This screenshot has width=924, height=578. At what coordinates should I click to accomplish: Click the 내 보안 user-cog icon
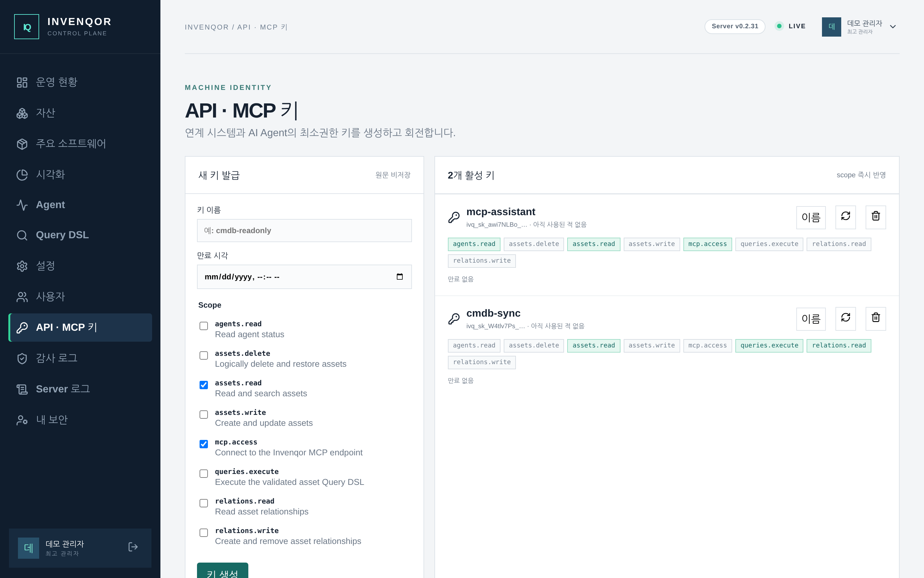(x=22, y=420)
